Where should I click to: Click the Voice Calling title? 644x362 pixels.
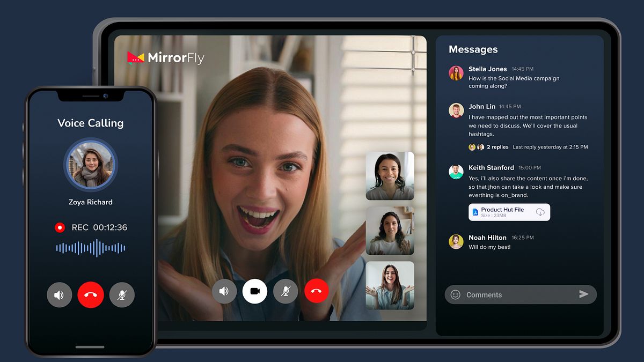[x=91, y=123]
